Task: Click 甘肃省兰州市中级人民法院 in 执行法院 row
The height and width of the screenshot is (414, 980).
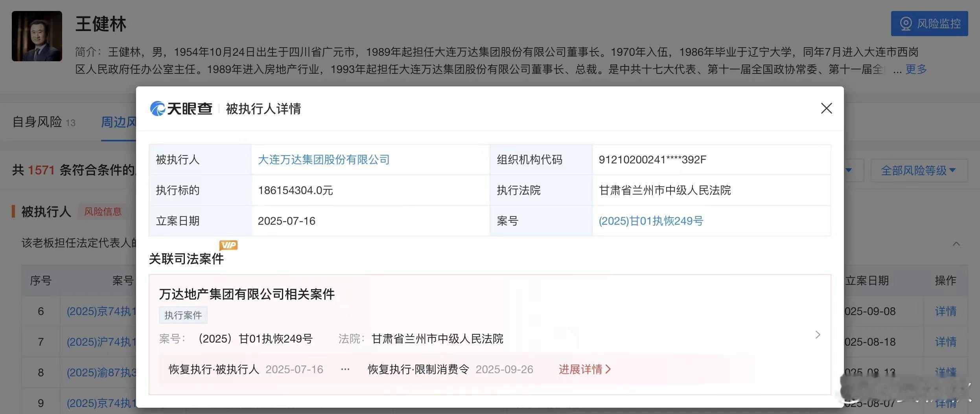Action: coord(665,190)
